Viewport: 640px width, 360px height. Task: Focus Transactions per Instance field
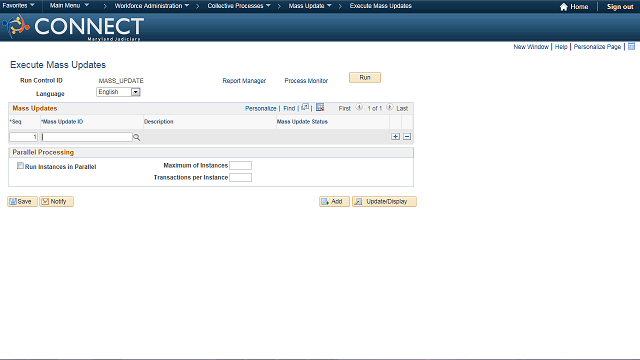[x=240, y=178]
